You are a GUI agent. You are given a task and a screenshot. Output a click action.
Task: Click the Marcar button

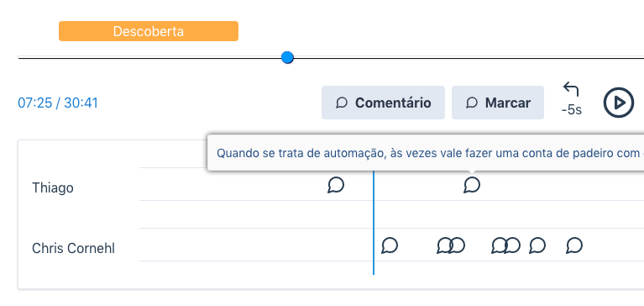click(498, 103)
